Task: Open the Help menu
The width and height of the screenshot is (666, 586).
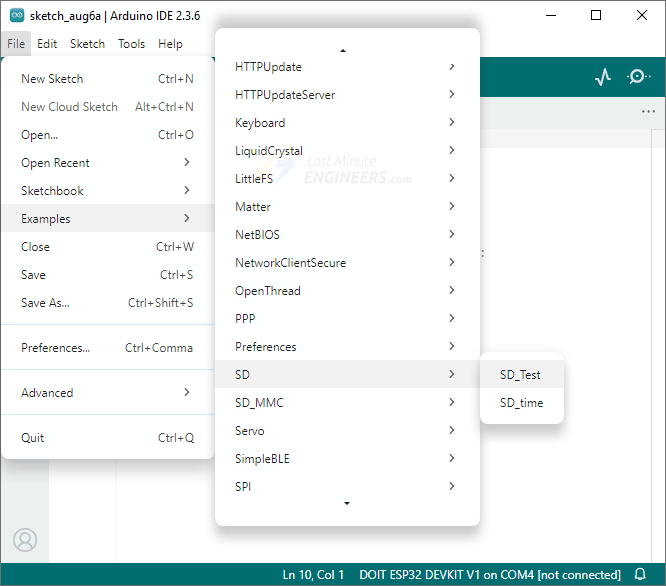Action: (170, 44)
